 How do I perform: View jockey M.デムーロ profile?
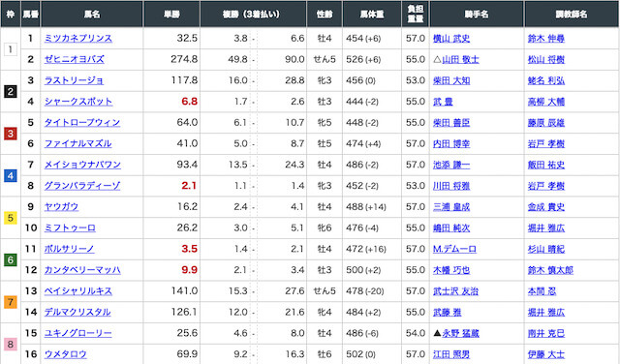tap(454, 249)
